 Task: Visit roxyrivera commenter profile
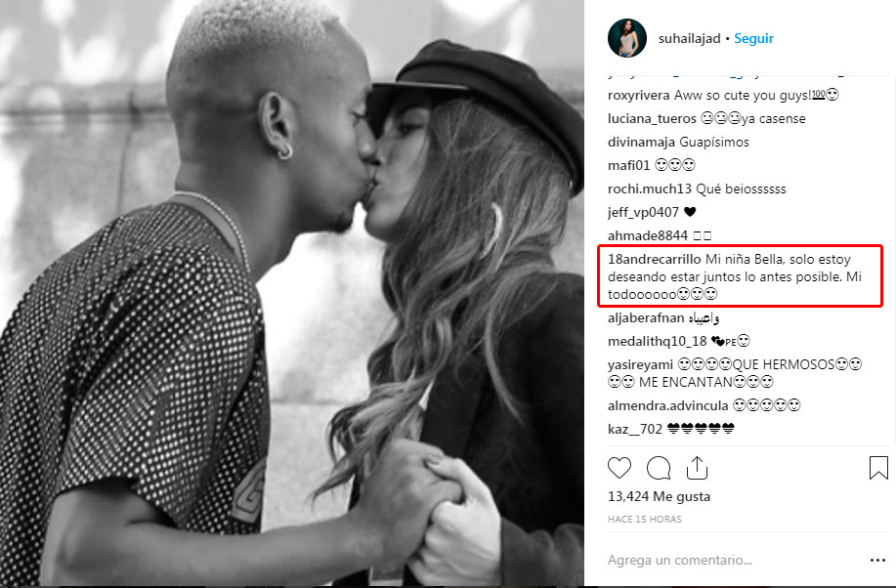(x=638, y=96)
